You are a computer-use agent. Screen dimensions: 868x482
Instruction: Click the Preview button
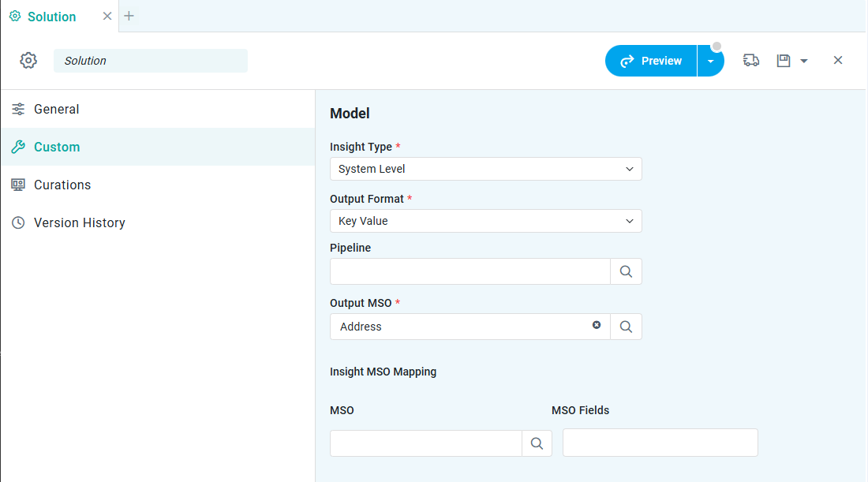point(651,61)
